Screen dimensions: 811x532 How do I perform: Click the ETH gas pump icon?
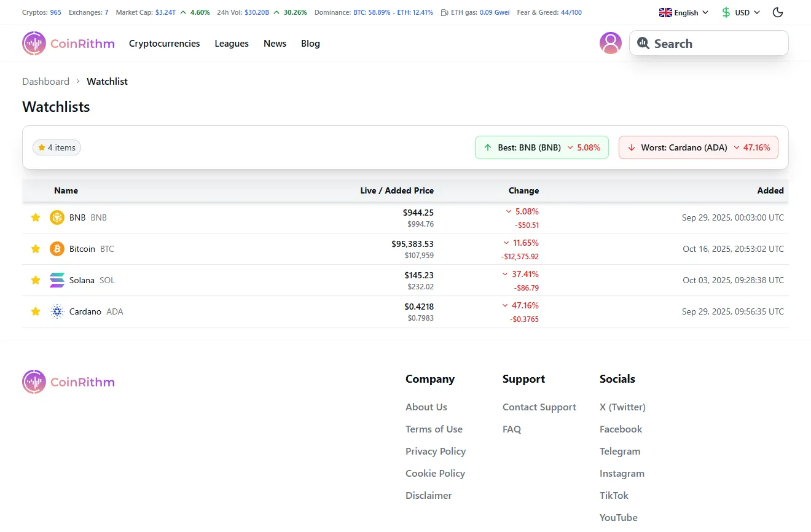pos(443,12)
